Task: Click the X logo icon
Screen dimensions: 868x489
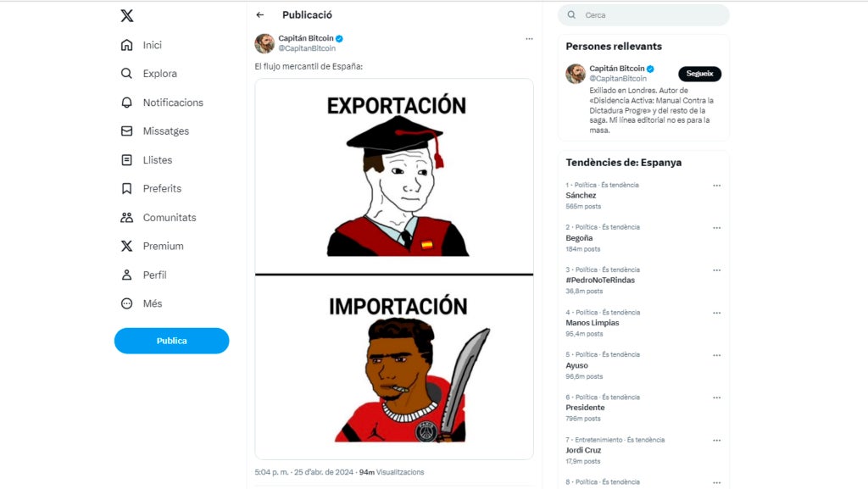Action: click(127, 15)
